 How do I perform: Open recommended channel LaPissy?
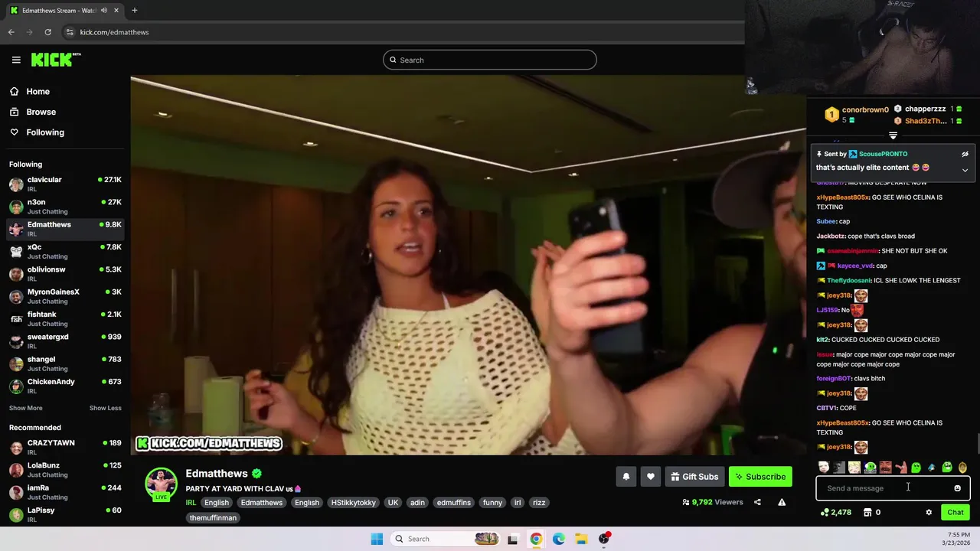[65, 514]
